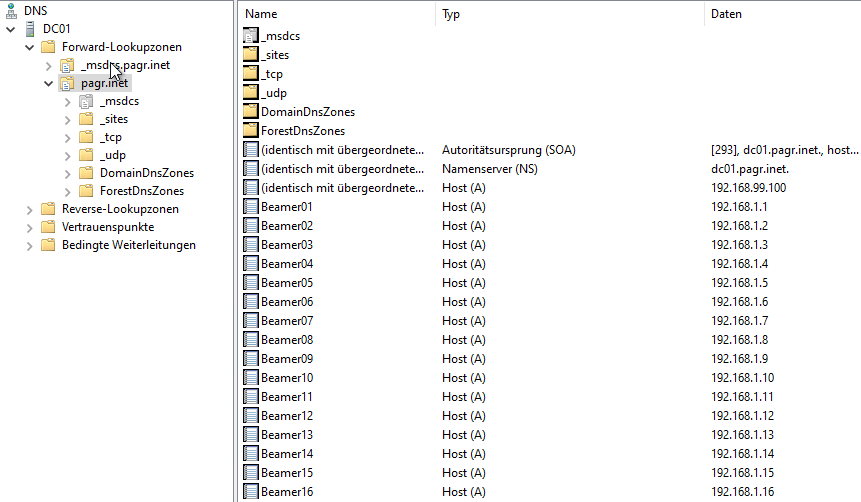The image size is (861, 502).
Task: Click the Reverse-Lookupzonen folder icon
Action: click(48, 209)
